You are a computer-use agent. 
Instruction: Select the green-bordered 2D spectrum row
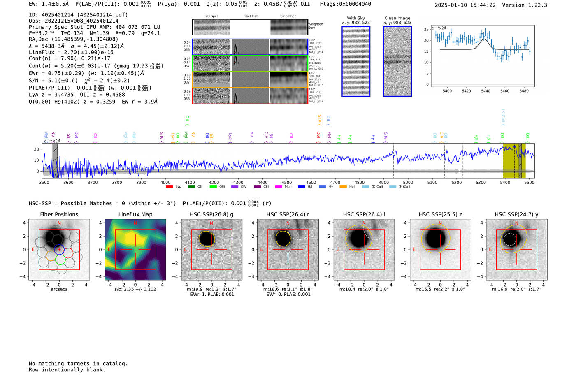[250, 63]
